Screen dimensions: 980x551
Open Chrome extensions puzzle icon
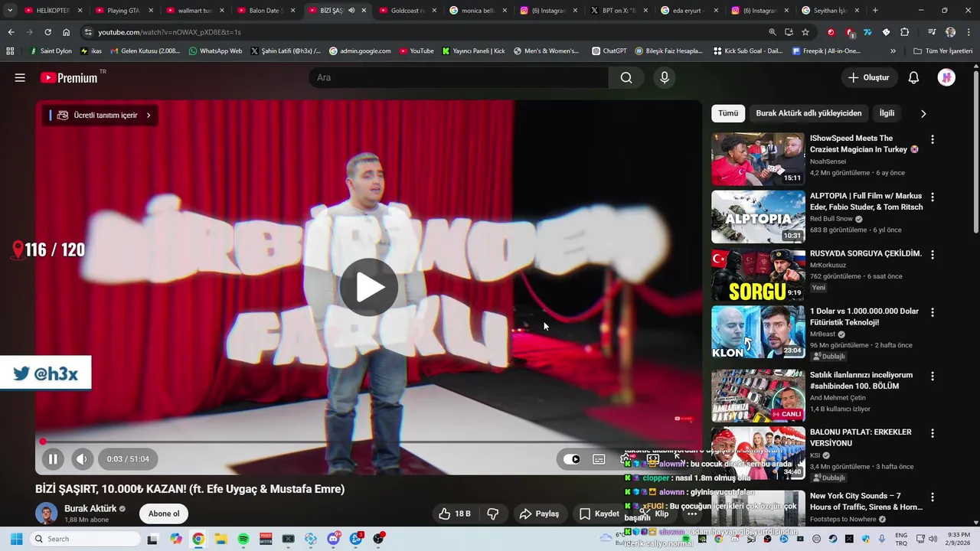point(904,32)
